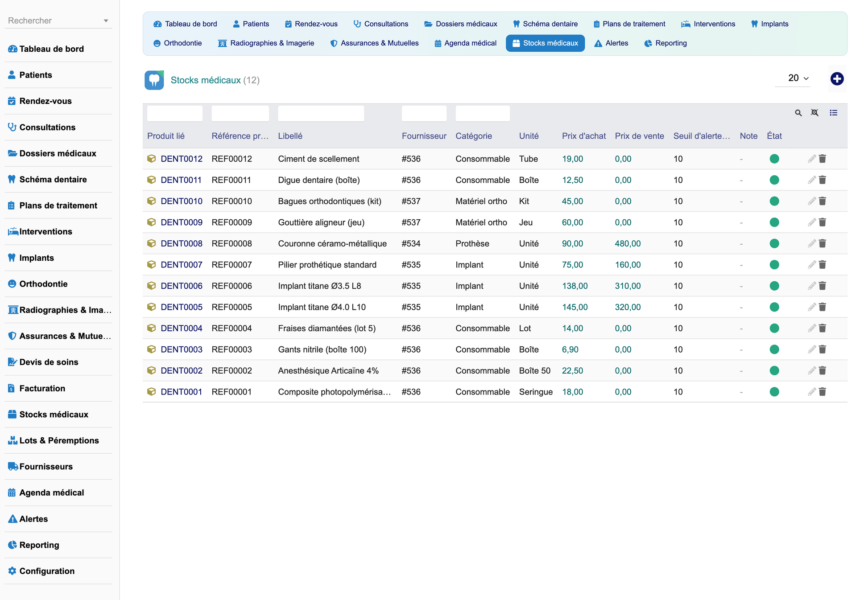Go to the Reporting top tab
Viewport: 868px width, 600px height.
point(665,43)
